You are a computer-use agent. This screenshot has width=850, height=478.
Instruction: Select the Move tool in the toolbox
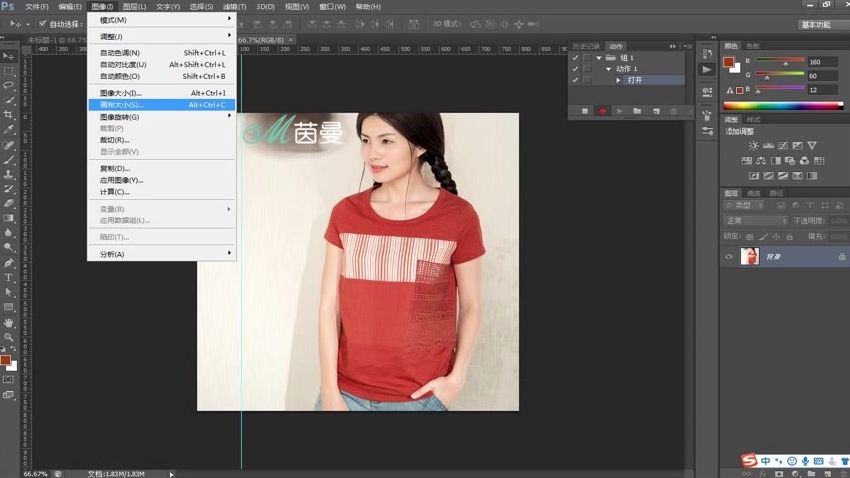coord(8,55)
